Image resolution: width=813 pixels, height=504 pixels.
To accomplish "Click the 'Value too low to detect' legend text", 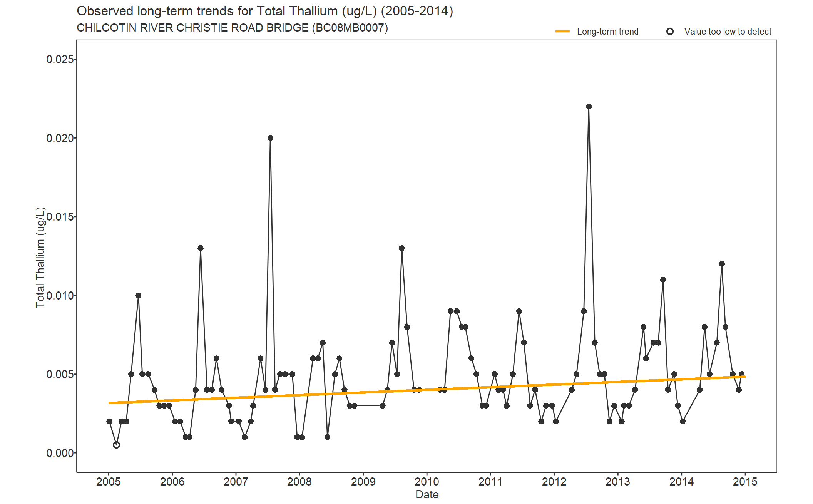I will click(x=728, y=32).
